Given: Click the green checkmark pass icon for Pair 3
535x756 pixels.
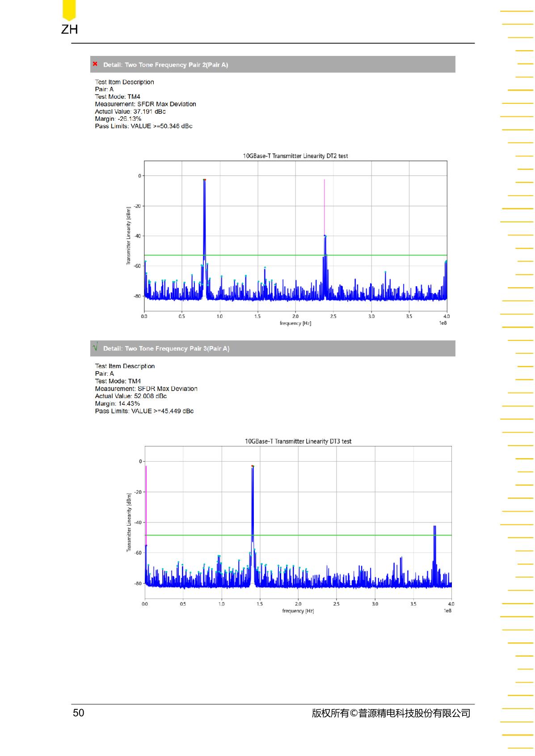Looking at the screenshot, I should coord(95,347).
